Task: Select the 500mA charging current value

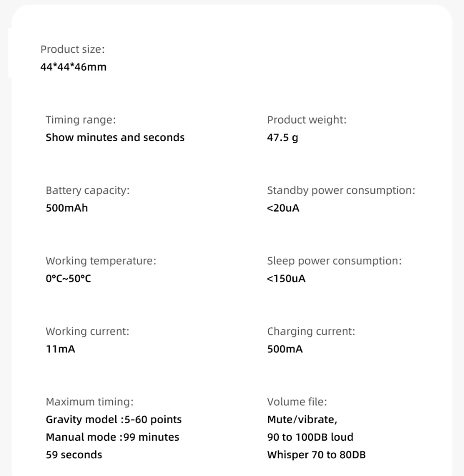Action: (x=285, y=349)
